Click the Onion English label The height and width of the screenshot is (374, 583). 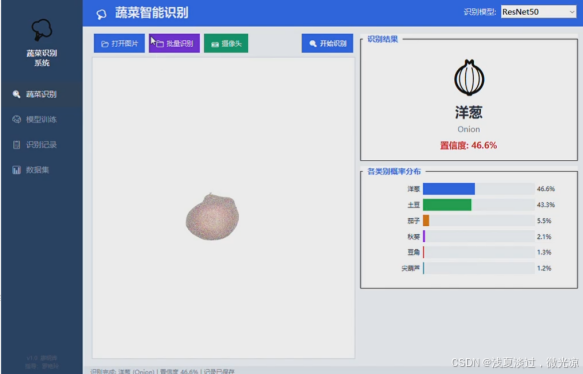(x=468, y=129)
